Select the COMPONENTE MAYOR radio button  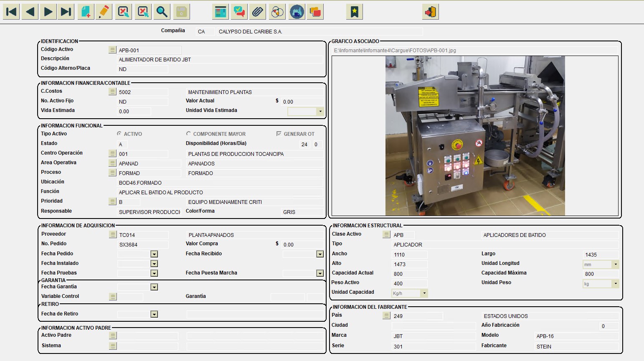pyautogui.click(x=188, y=134)
